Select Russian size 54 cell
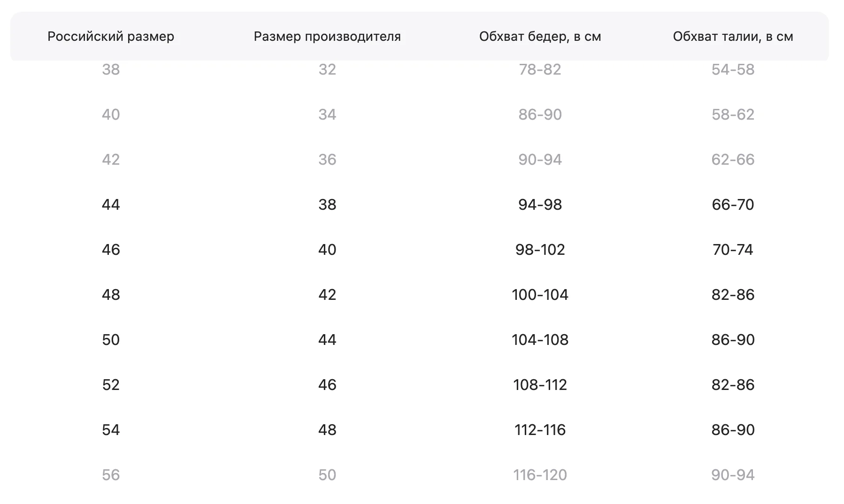The width and height of the screenshot is (844, 504). (x=111, y=430)
